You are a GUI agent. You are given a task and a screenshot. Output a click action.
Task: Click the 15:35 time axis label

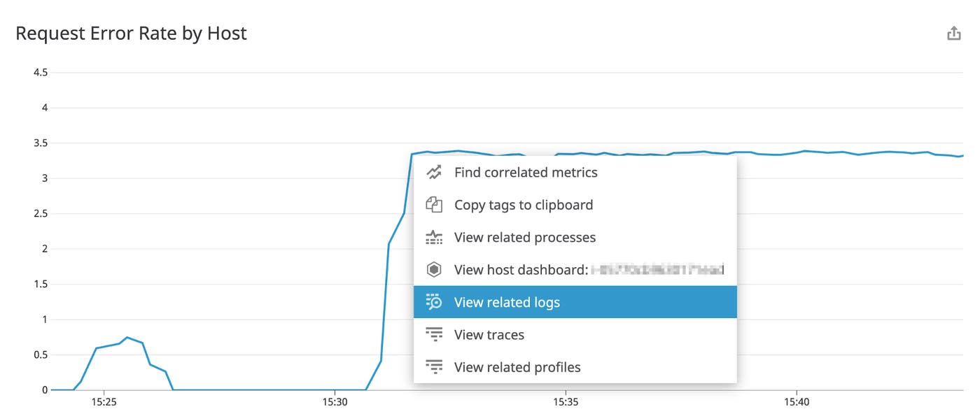tap(566, 402)
